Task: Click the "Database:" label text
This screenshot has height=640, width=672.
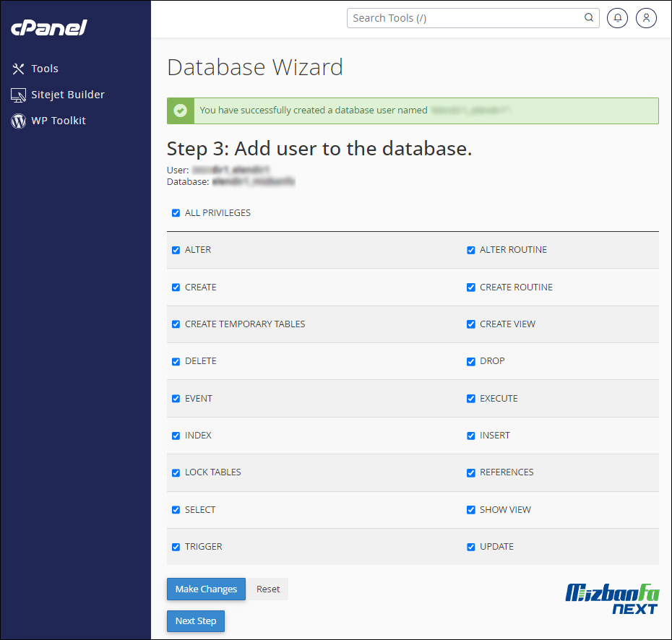Action: click(188, 181)
